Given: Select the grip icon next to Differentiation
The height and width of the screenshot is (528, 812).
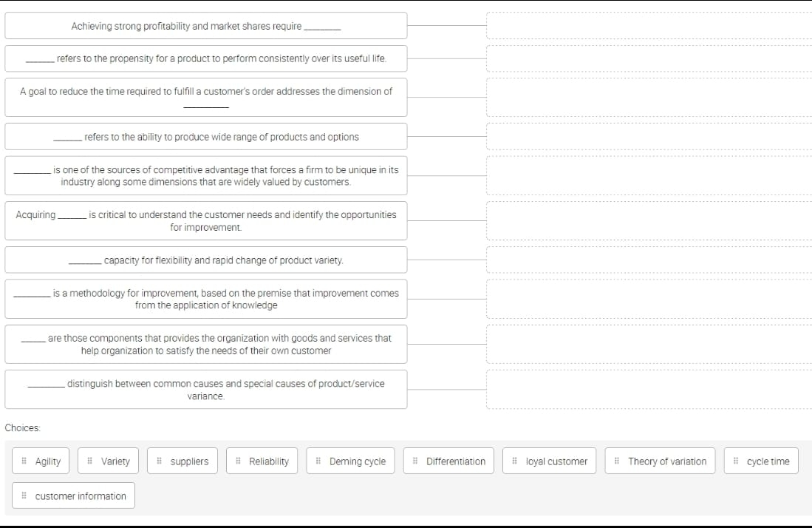Looking at the screenshot, I should (x=415, y=461).
